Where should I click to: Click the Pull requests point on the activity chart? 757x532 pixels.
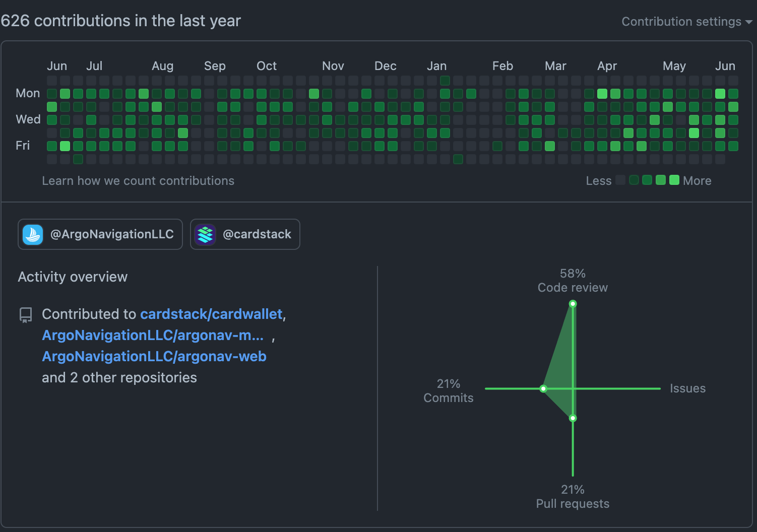tap(573, 418)
